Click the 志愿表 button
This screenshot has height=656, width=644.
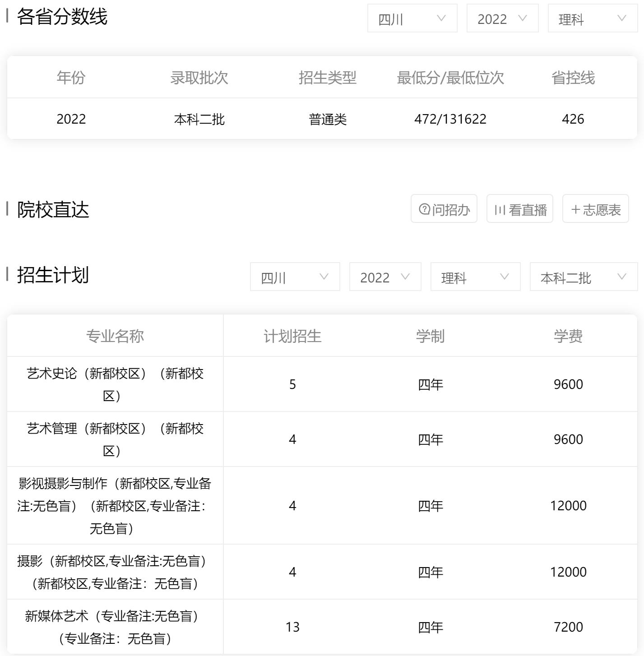pos(595,208)
